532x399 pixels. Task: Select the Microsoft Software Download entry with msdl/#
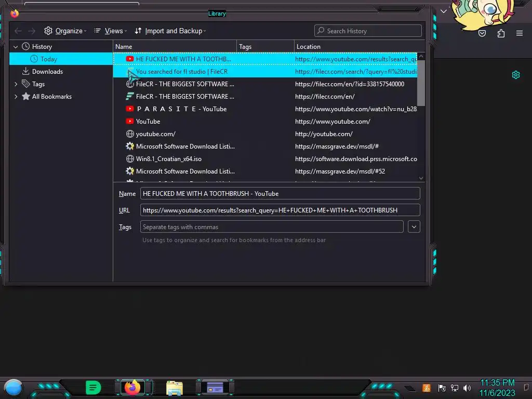click(x=265, y=147)
